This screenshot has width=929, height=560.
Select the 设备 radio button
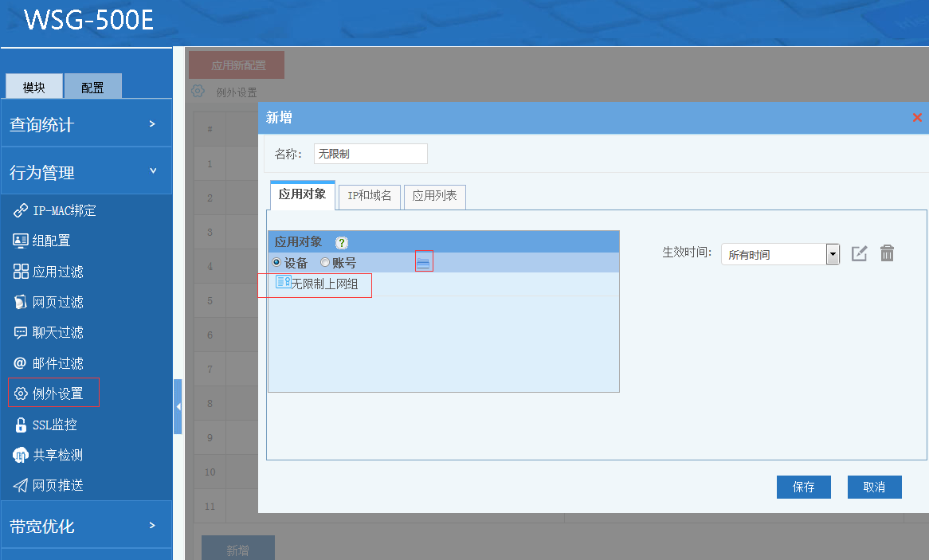[x=277, y=262]
